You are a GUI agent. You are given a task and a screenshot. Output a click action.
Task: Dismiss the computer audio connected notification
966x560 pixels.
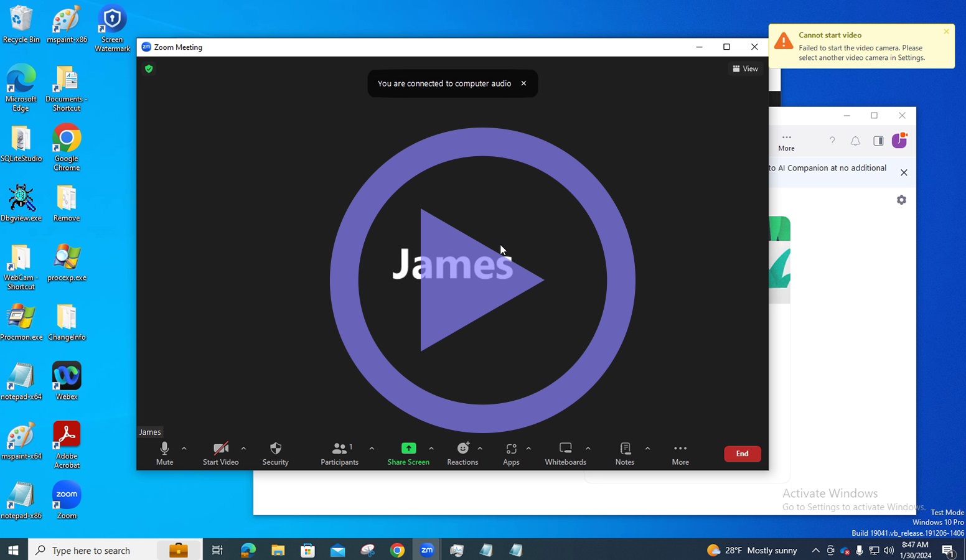point(523,83)
